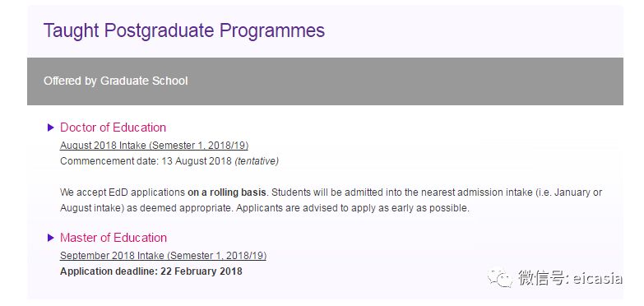The height and width of the screenshot is (306, 644).
Task: Click the Offered by Graduate School bar
Action: click(x=325, y=81)
